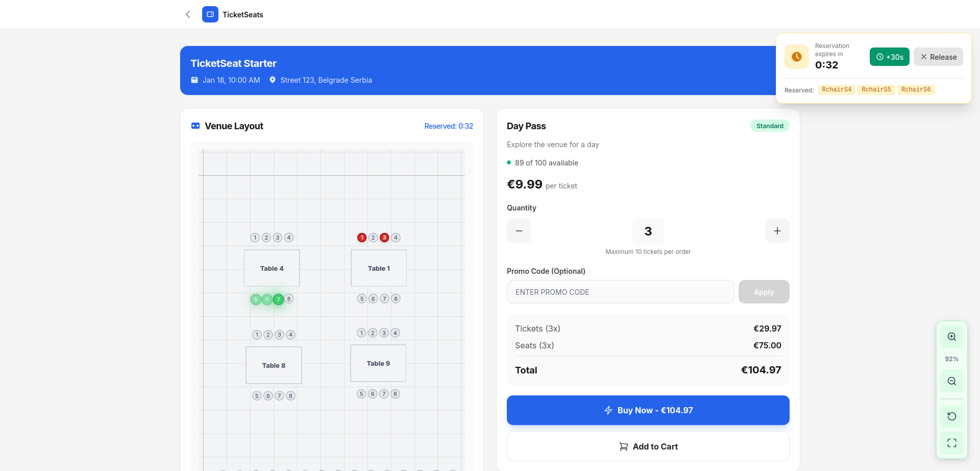Click the RchairS6 reserved seat tag
980x471 pixels.
pyautogui.click(x=916, y=89)
